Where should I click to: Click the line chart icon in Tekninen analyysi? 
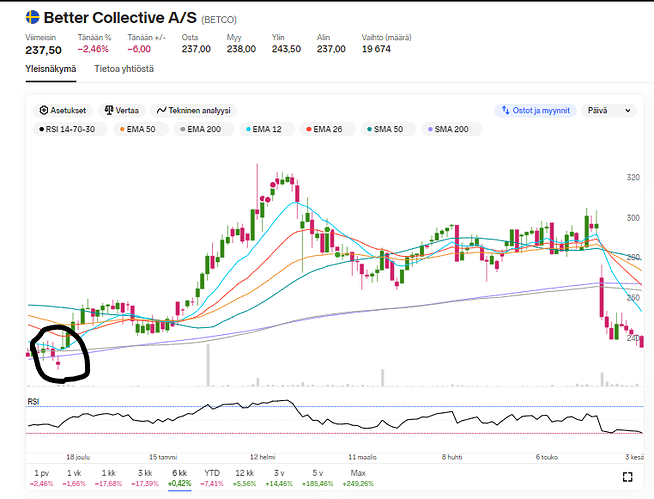point(161,111)
